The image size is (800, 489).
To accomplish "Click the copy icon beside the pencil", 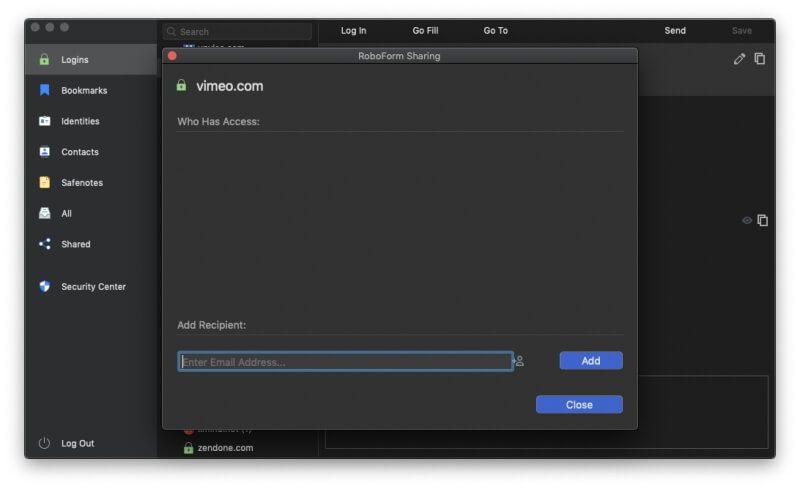I will coord(760,59).
